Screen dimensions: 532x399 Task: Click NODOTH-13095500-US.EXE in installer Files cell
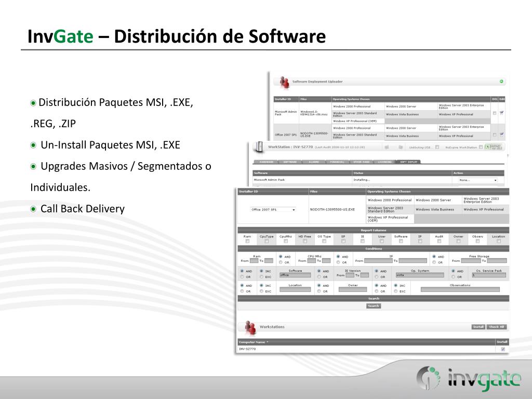(332, 210)
